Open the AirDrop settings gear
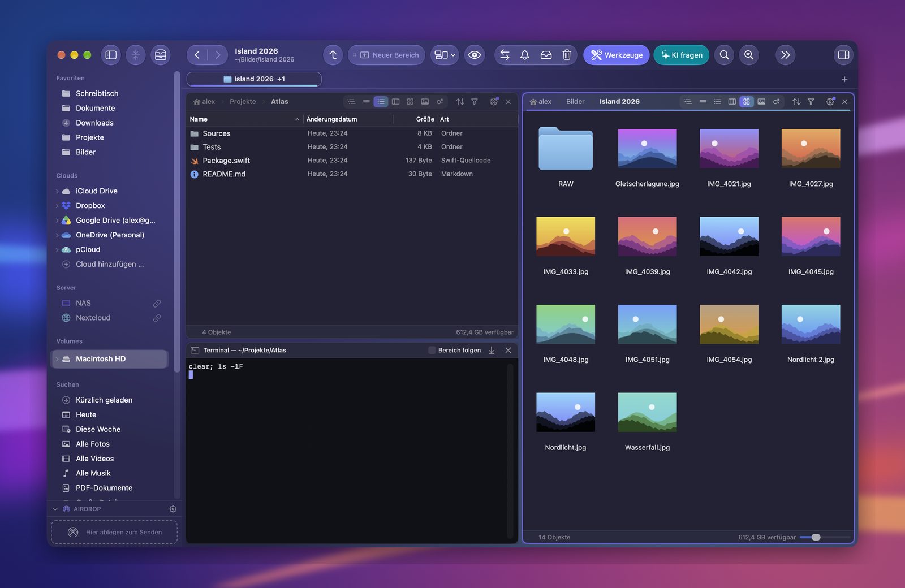The width and height of the screenshot is (905, 588). point(173,509)
